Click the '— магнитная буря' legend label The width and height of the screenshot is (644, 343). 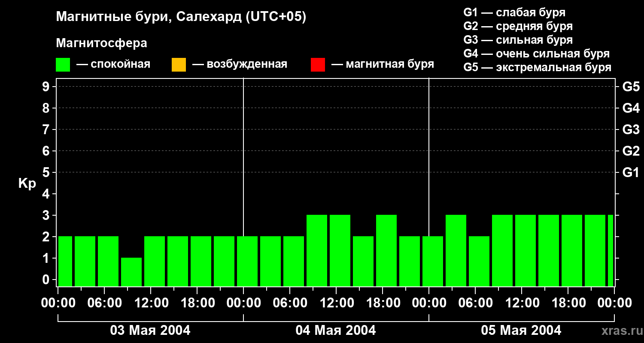pos(383,64)
